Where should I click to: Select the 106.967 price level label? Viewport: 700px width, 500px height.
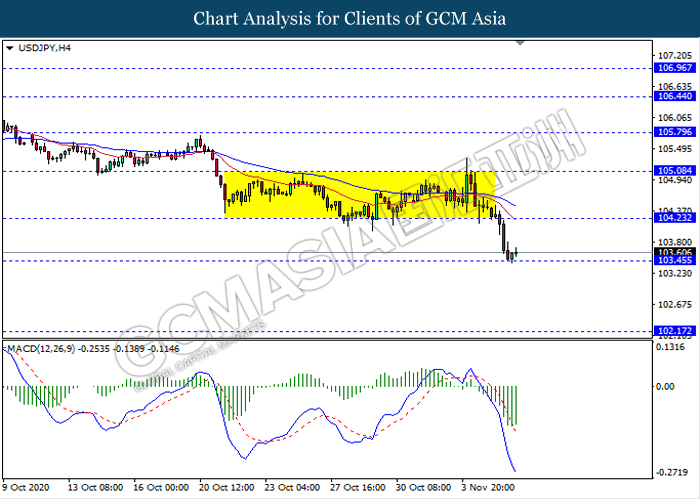[x=675, y=68]
